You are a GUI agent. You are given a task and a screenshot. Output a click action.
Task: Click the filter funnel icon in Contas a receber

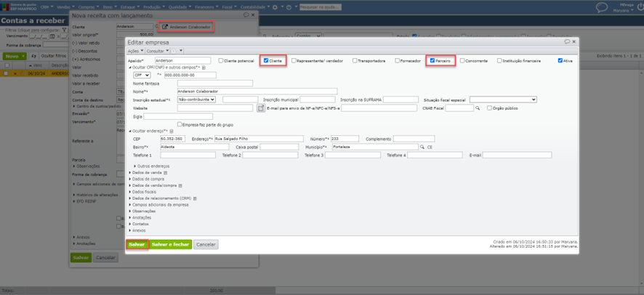click(65, 30)
